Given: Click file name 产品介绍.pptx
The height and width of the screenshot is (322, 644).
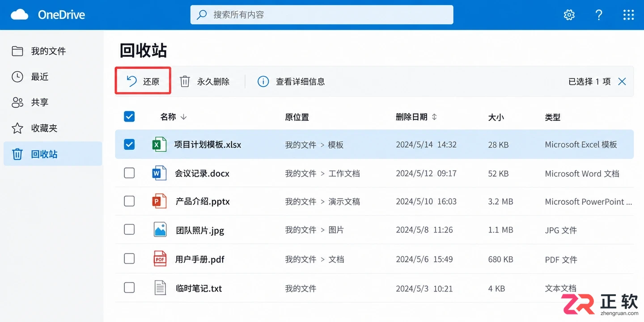Looking at the screenshot, I should (203, 202).
